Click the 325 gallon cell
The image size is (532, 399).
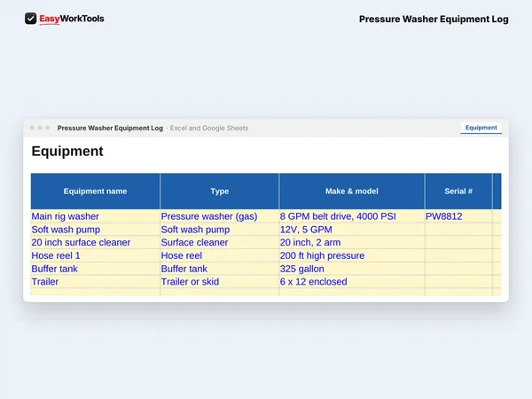click(351, 269)
